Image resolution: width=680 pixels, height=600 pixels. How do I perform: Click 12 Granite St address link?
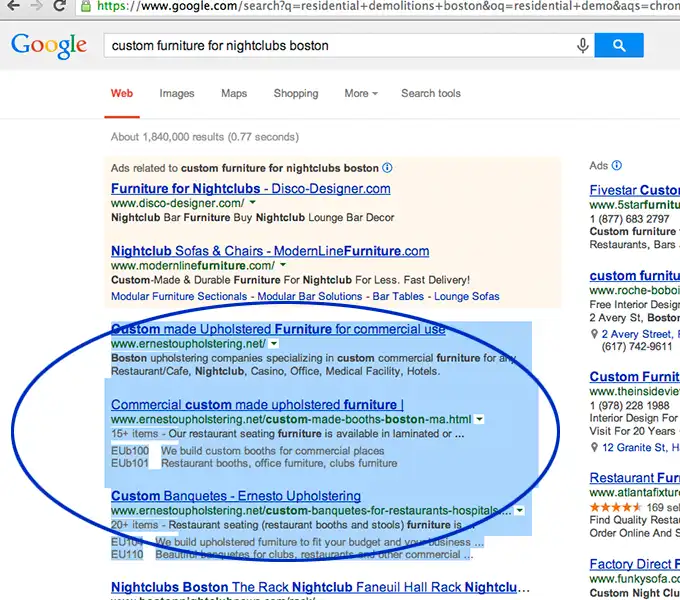point(641,447)
